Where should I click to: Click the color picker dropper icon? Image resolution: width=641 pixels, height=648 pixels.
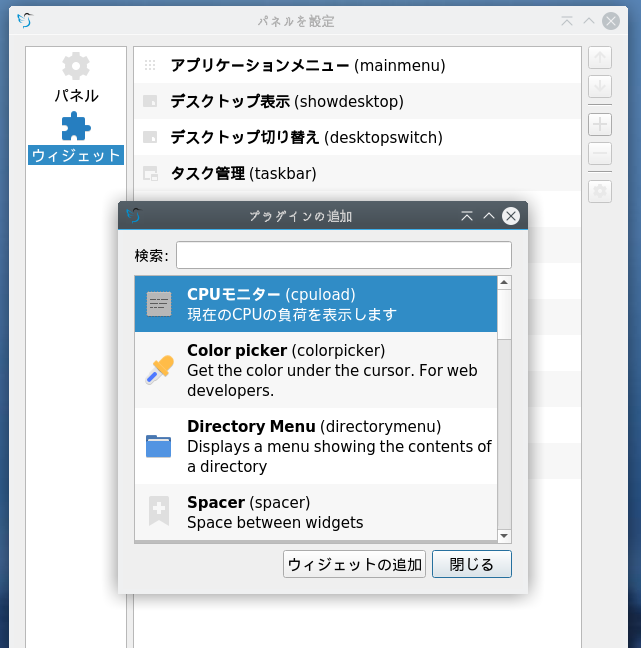pyautogui.click(x=159, y=370)
